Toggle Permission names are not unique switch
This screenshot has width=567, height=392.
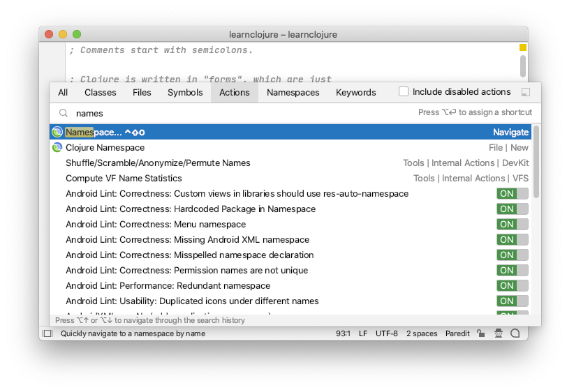tap(513, 270)
